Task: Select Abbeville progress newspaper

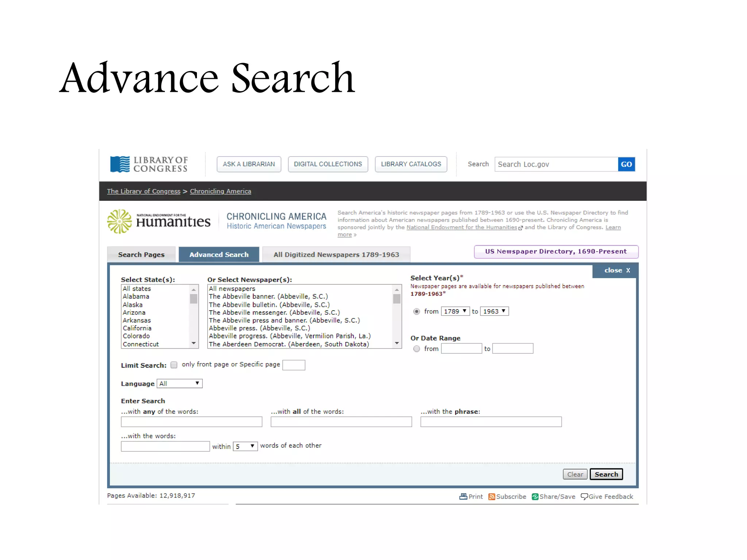Action: (300, 336)
